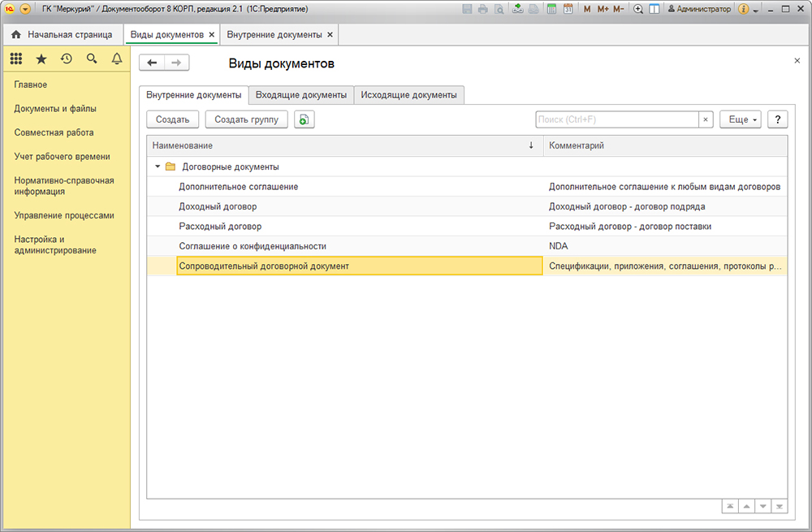Select the Расходный договор row
Viewport: 812px width, 532px height.
pyautogui.click(x=220, y=227)
